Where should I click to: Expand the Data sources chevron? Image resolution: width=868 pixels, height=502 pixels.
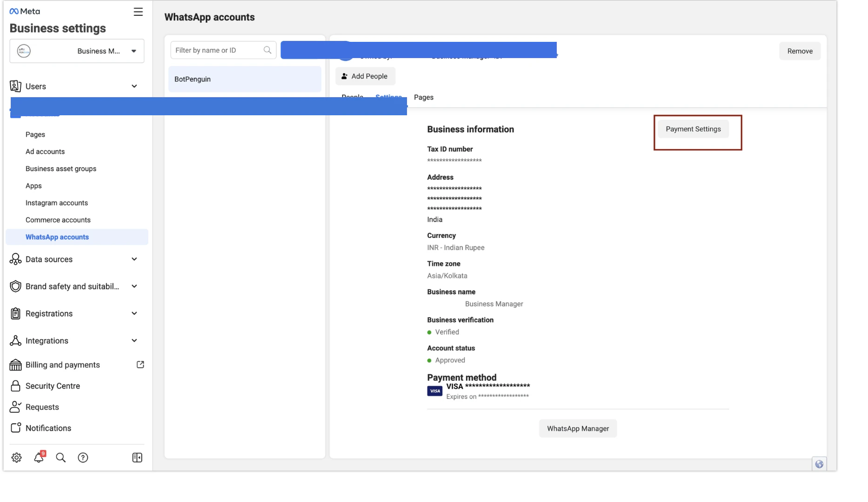point(134,259)
